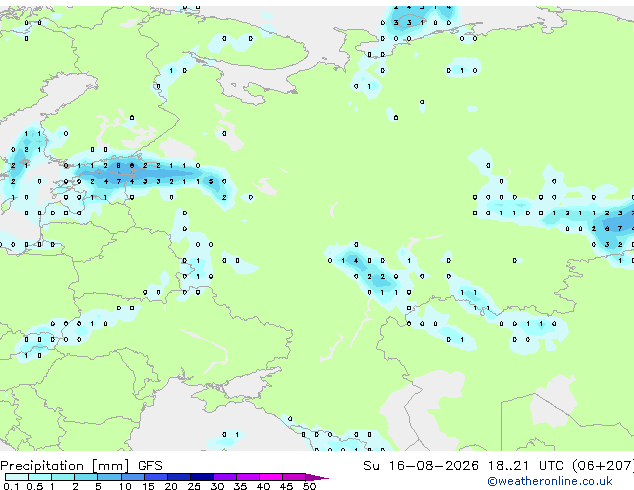Select legend swatch between 15 and 20
Viewport: 634px width, 490px height.
pos(155,477)
